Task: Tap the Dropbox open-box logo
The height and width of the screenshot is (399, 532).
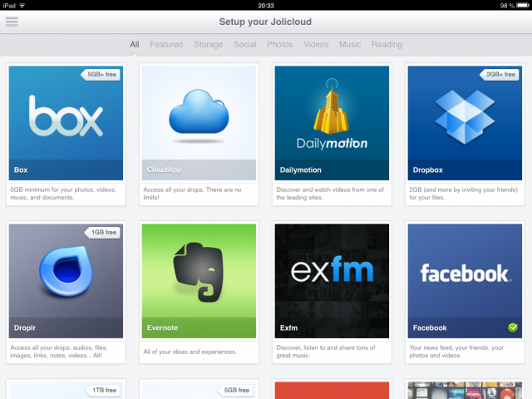Action: click(465, 116)
